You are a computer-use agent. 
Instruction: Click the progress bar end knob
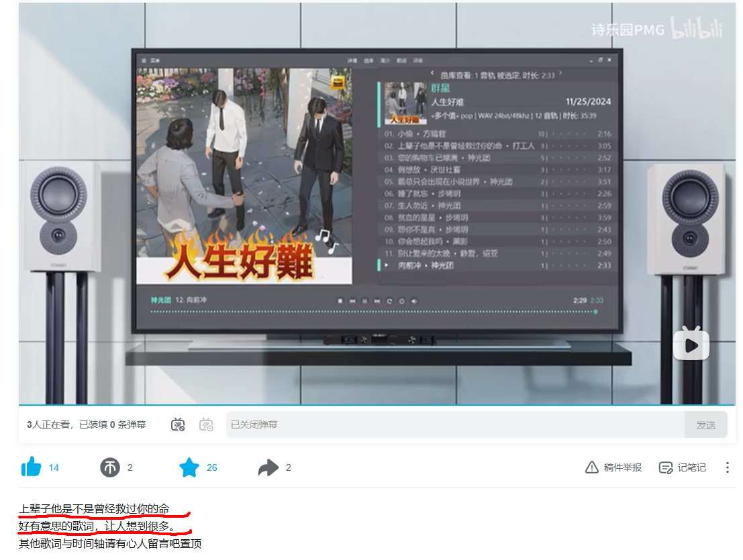click(595, 312)
